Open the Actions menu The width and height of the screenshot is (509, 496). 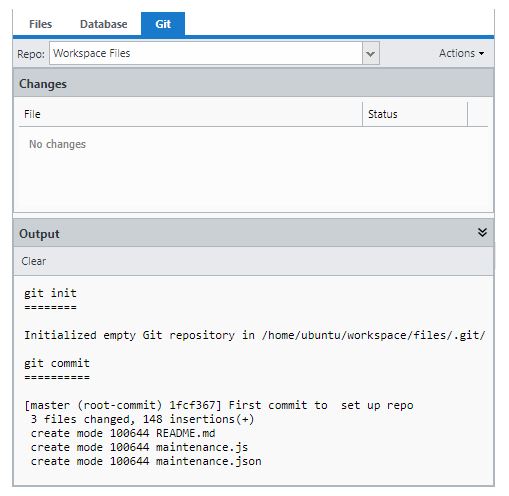(461, 53)
